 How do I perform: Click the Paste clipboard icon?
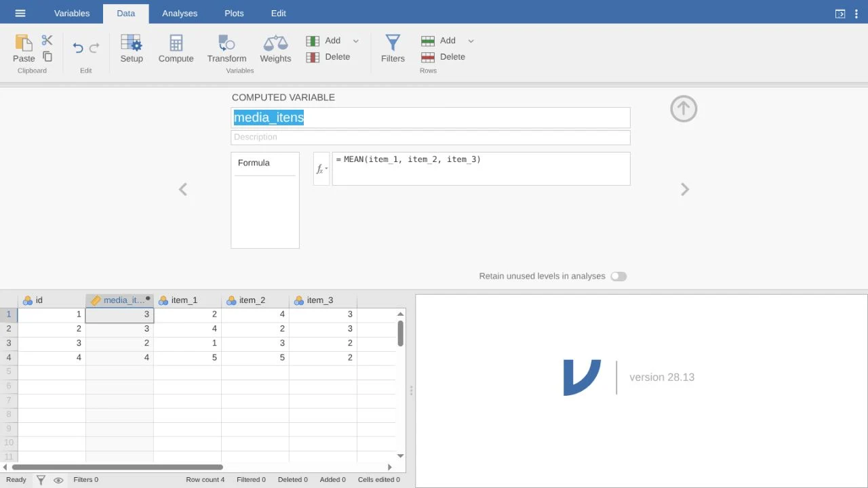click(x=24, y=42)
